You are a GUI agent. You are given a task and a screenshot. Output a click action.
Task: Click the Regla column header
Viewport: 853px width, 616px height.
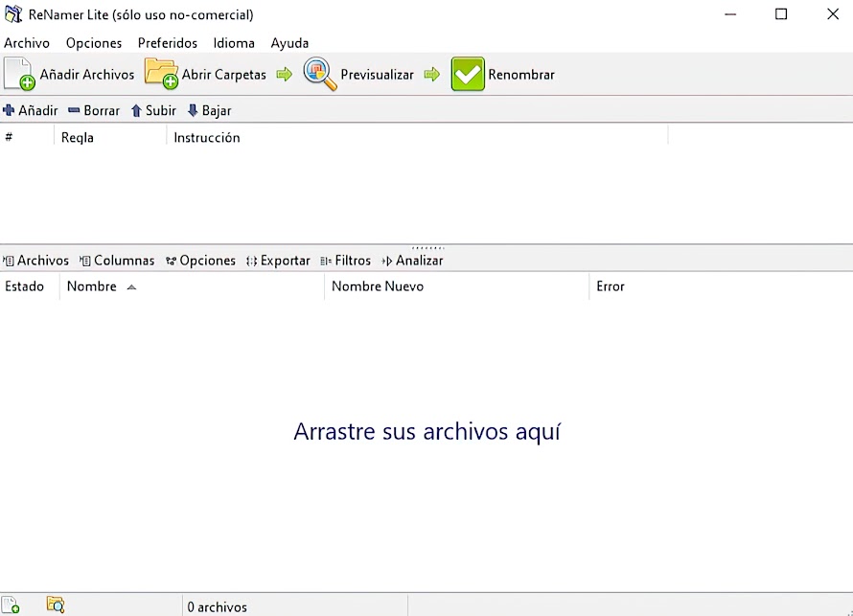[x=110, y=137]
